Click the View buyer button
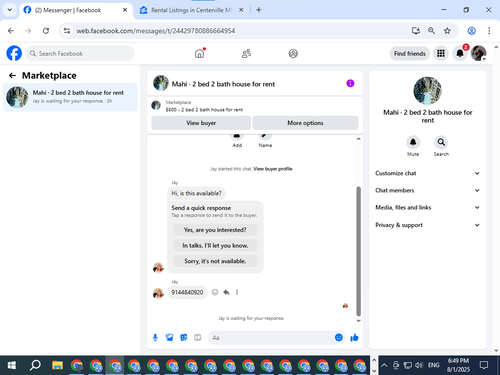 click(x=201, y=123)
